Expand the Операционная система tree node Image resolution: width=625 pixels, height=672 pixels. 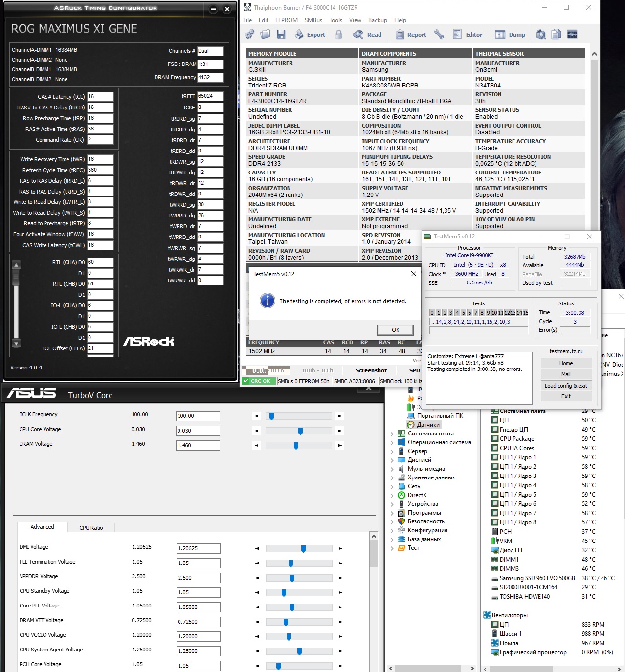tap(392, 443)
